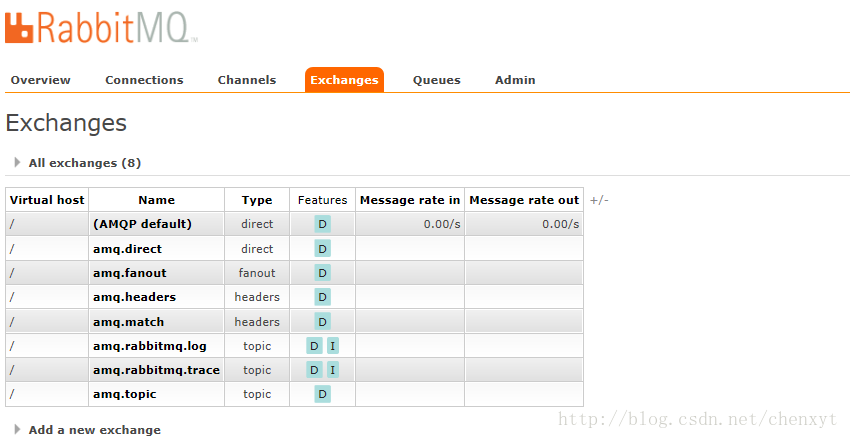The height and width of the screenshot is (439, 850).
Task: Click the D badge in the amq.topic row
Action: click(323, 394)
